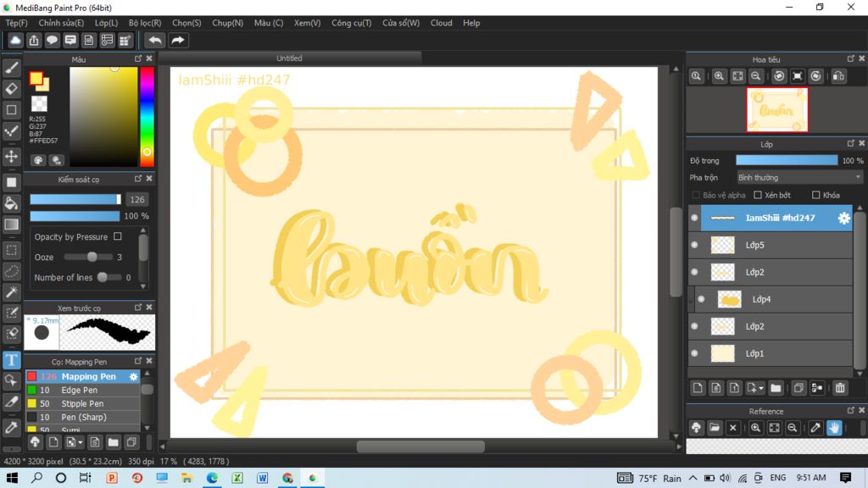Image resolution: width=868 pixels, height=488 pixels.
Task: Toggle the transparent color swatch in the Color panel
Action: point(39,103)
